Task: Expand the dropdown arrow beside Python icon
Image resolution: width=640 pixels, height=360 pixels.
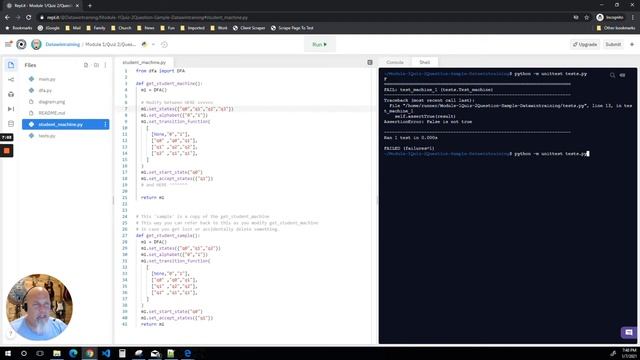Action: click(x=153, y=44)
